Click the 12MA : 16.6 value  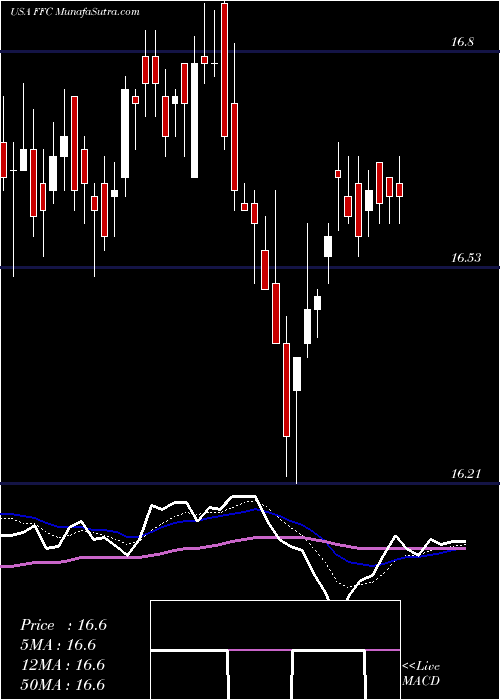click(x=63, y=665)
